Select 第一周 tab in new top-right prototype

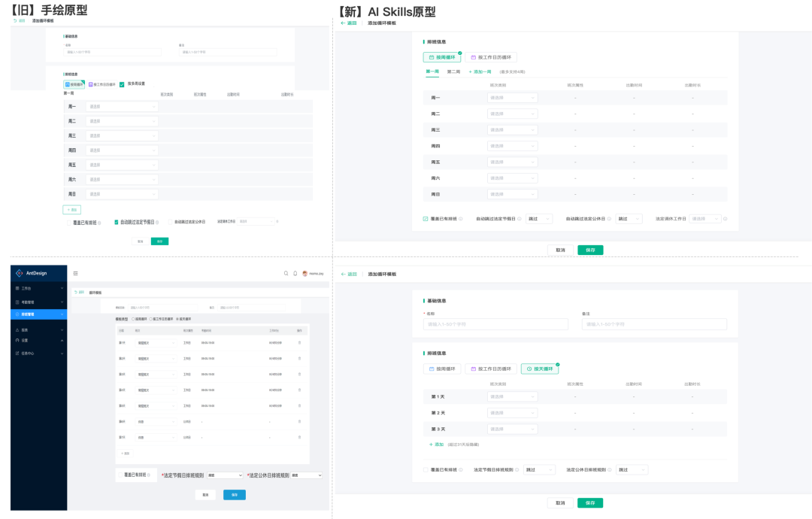pyautogui.click(x=432, y=71)
